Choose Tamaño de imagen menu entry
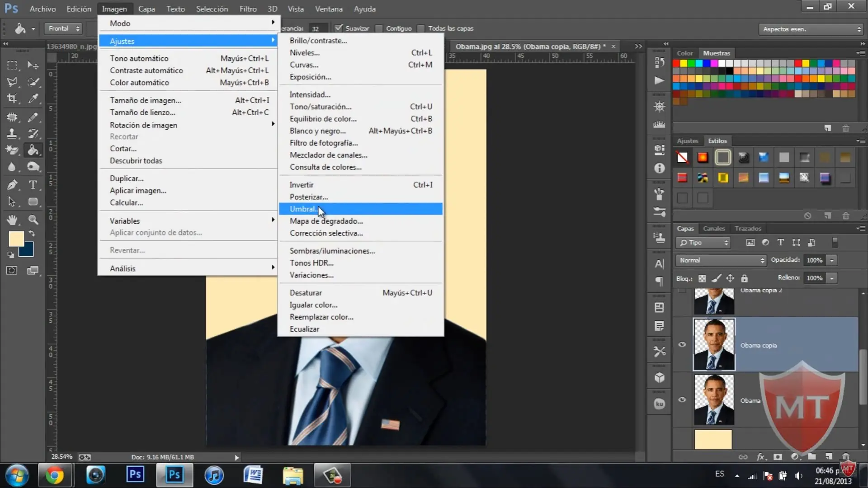This screenshot has width=868, height=488. coord(188,100)
